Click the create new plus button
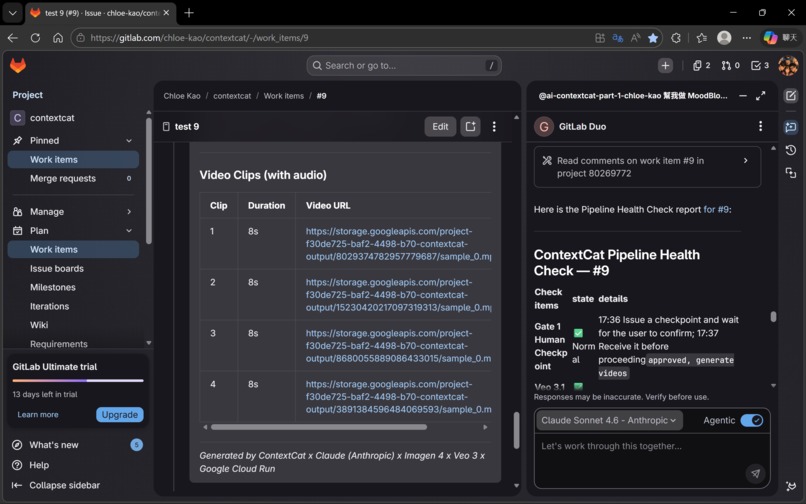806x504 pixels. [665, 65]
